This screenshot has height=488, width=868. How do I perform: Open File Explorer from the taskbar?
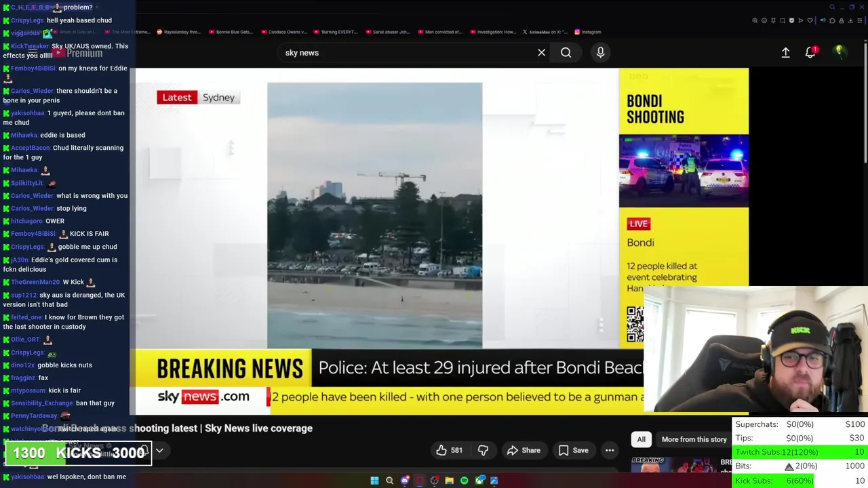coord(449,481)
